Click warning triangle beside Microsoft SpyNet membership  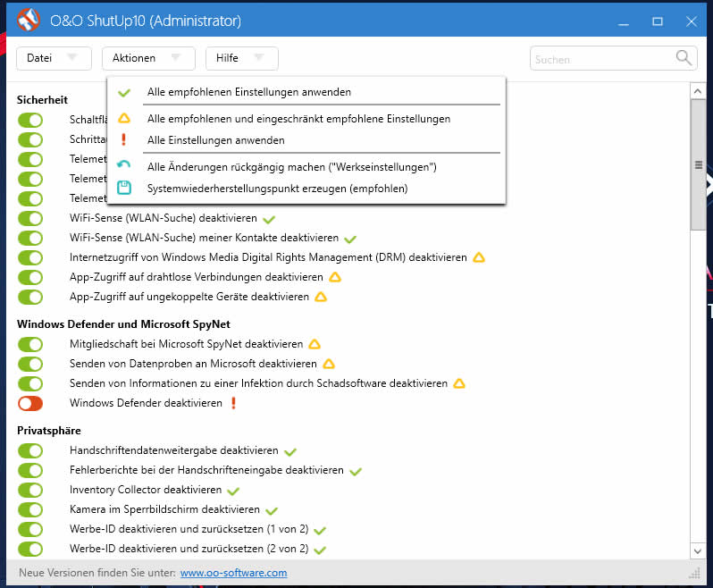point(315,344)
